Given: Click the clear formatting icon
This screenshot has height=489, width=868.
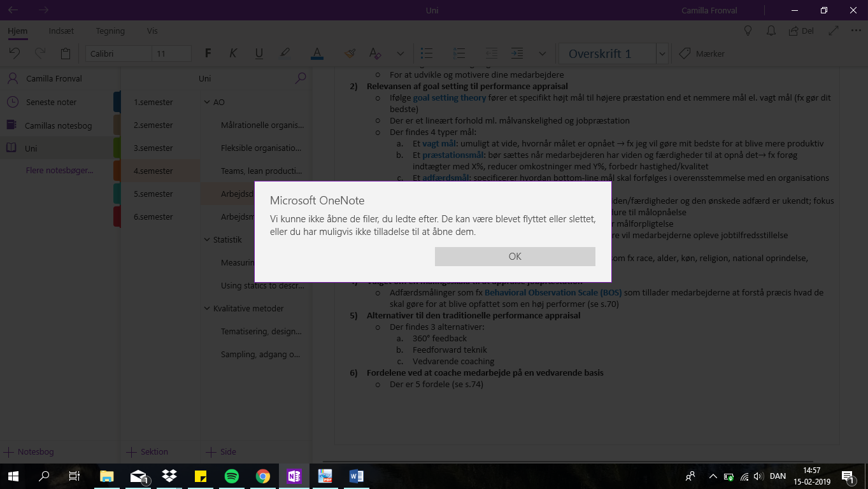Looking at the screenshot, I should point(375,53).
